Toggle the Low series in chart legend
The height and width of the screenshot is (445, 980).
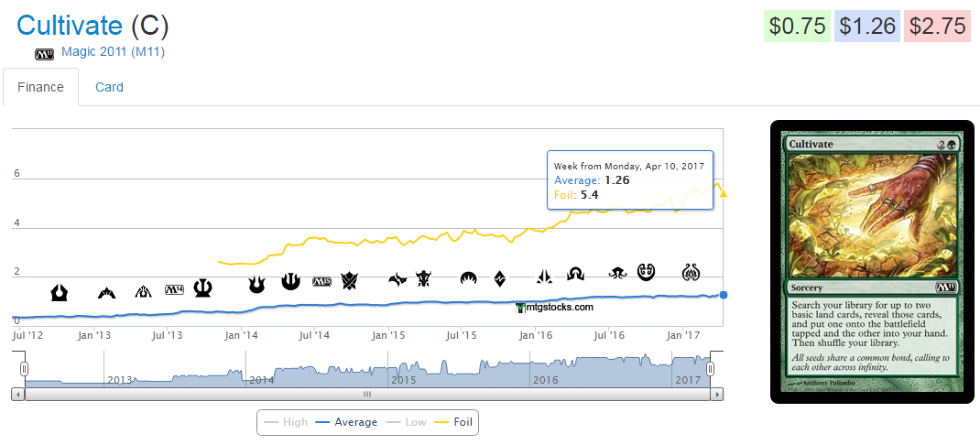point(407,422)
